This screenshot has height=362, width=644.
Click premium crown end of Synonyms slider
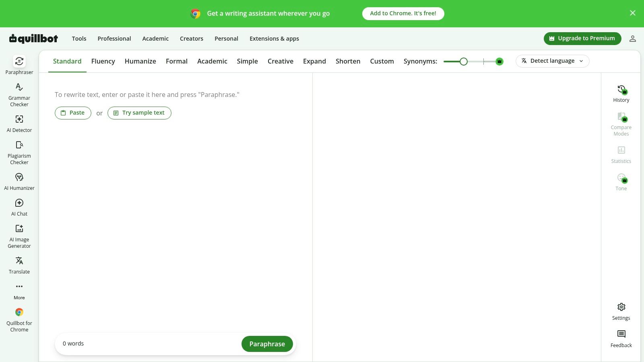click(500, 62)
